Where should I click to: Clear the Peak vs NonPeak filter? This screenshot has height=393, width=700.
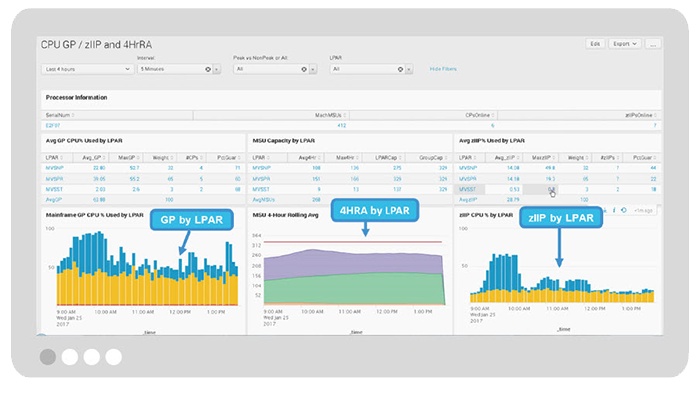(x=304, y=69)
